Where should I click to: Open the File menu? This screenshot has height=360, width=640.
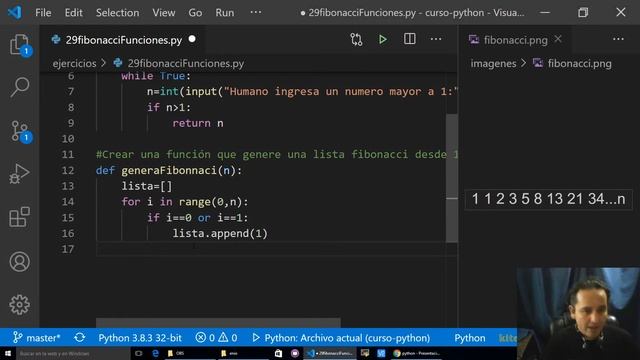pos(43,13)
